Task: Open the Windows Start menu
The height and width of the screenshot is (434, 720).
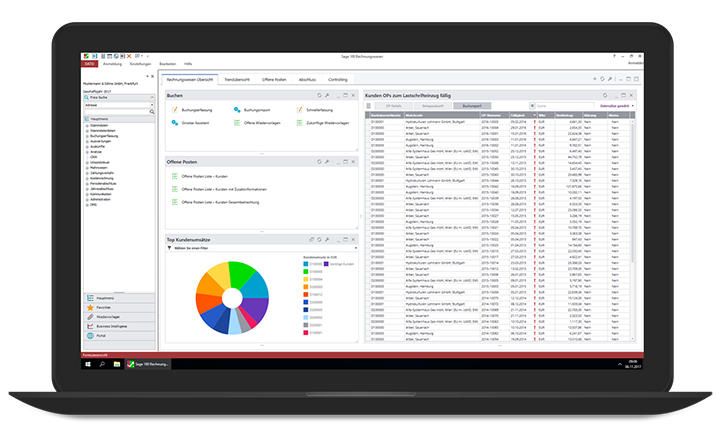Action: (x=88, y=364)
